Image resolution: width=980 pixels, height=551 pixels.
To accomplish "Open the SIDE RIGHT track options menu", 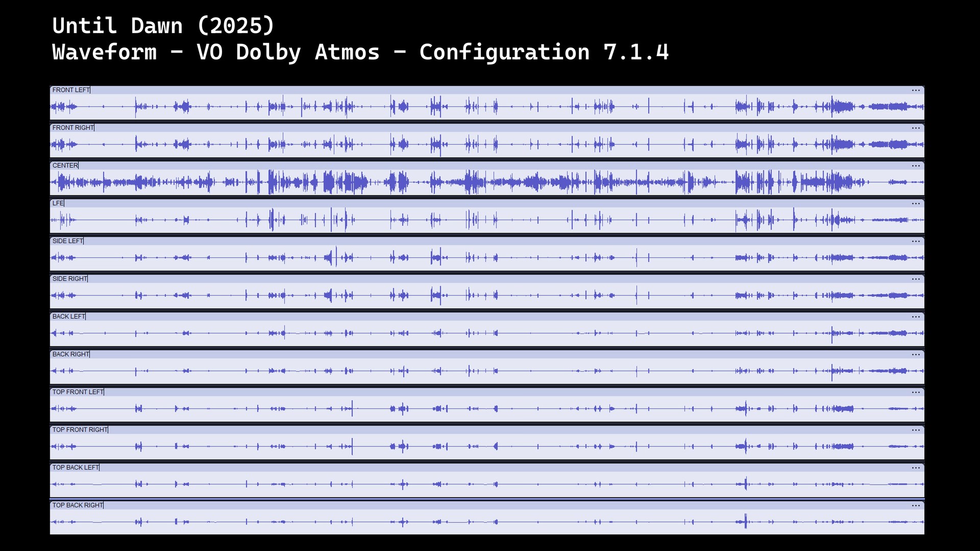I will coord(916,279).
